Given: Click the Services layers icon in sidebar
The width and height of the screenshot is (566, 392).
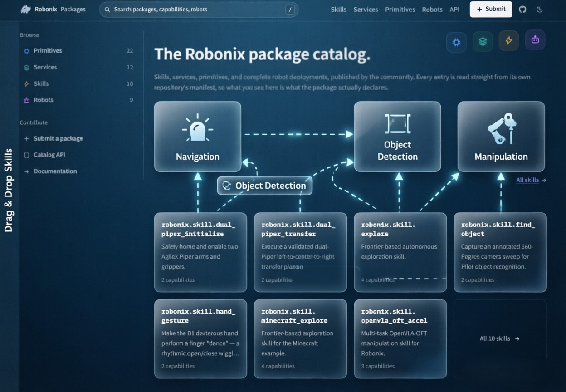Looking at the screenshot, I should click(26, 67).
